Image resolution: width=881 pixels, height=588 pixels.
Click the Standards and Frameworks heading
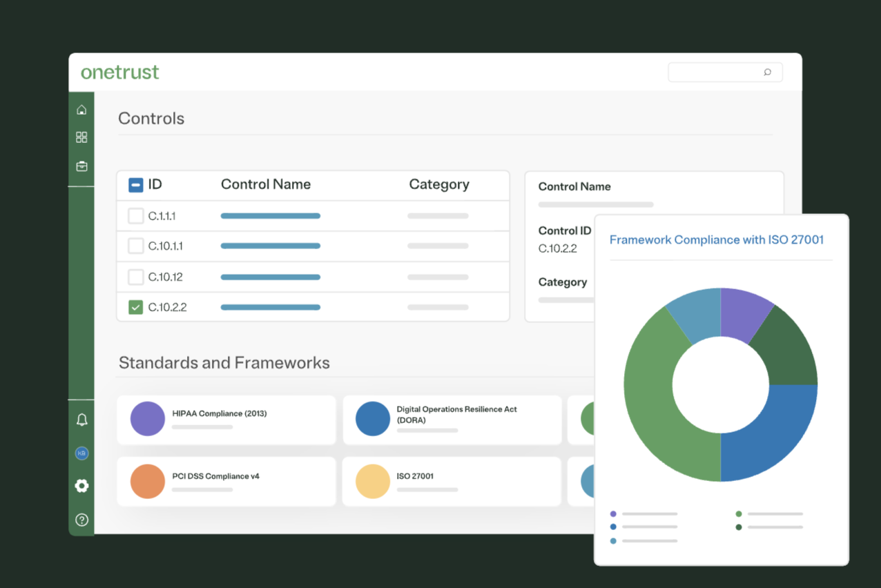click(x=224, y=362)
